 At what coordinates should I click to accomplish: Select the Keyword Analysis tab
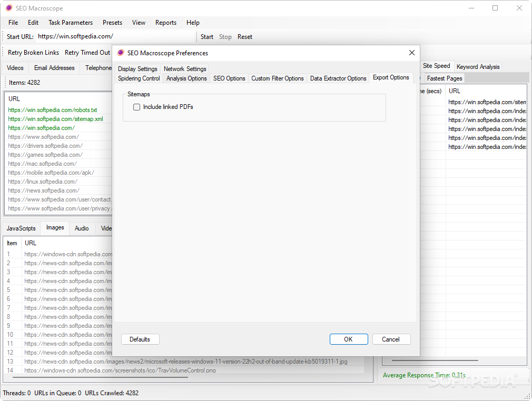[x=478, y=67]
